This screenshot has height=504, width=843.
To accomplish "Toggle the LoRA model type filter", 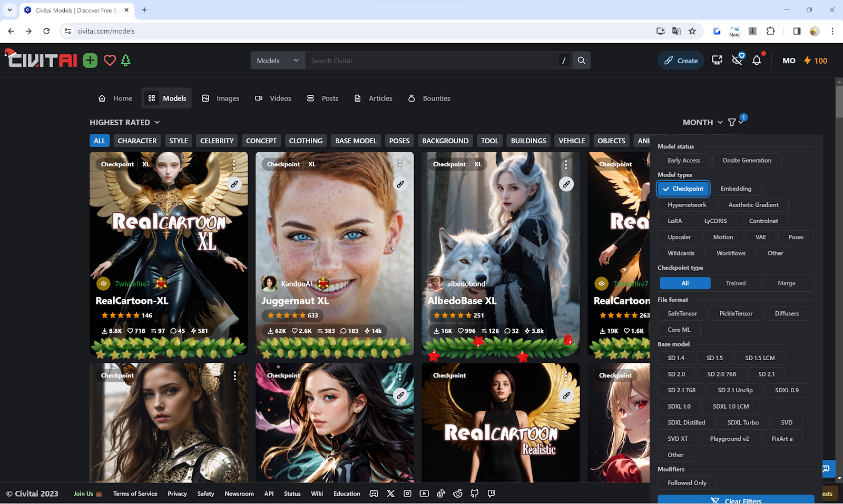I will [675, 221].
